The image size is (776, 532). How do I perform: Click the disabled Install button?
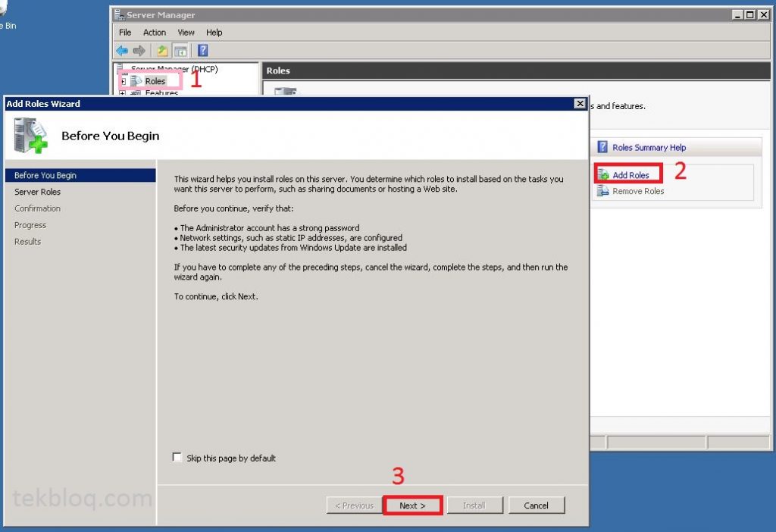(474, 505)
